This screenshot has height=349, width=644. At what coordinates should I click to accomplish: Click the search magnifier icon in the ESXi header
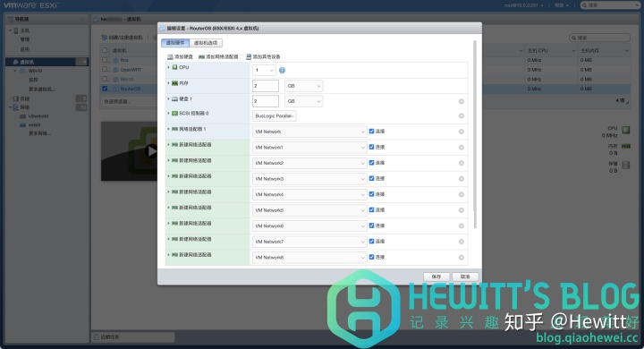pyautogui.click(x=585, y=5)
